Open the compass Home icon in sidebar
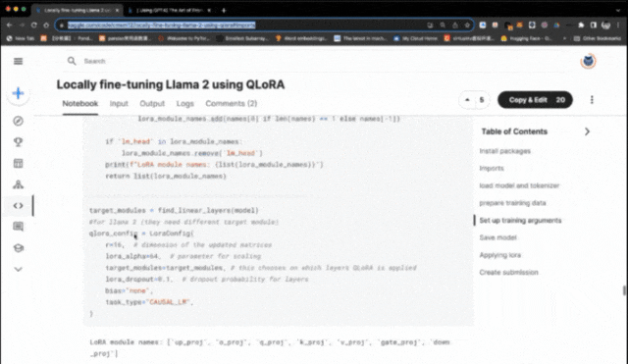Viewport: 628px width, 364px height. (x=18, y=121)
